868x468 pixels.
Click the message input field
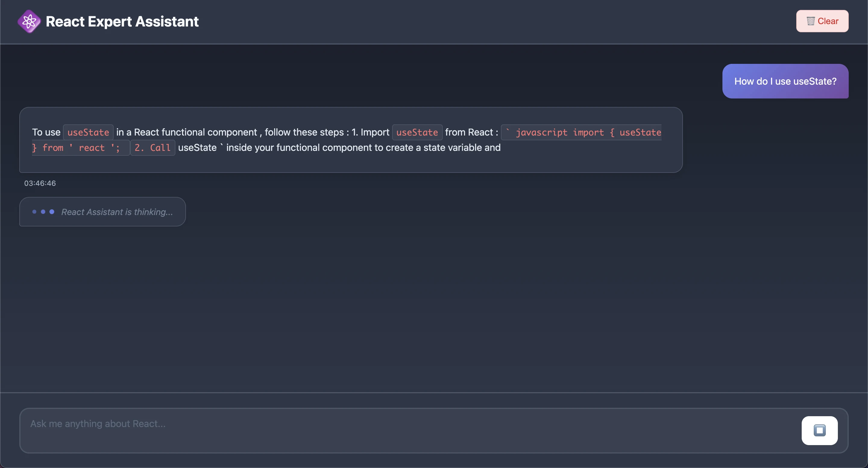pyautogui.click(x=404, y=430)
